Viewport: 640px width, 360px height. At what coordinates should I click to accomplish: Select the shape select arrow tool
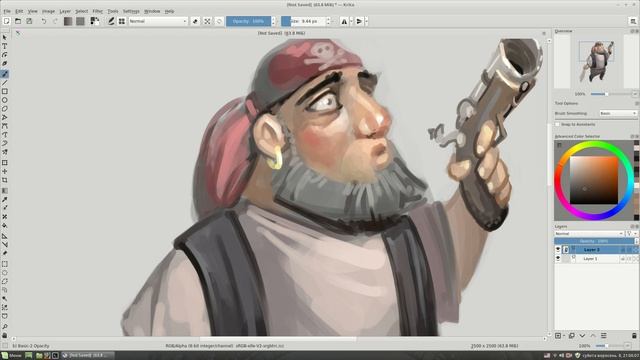pyautogui.click(x=4, y=38)
